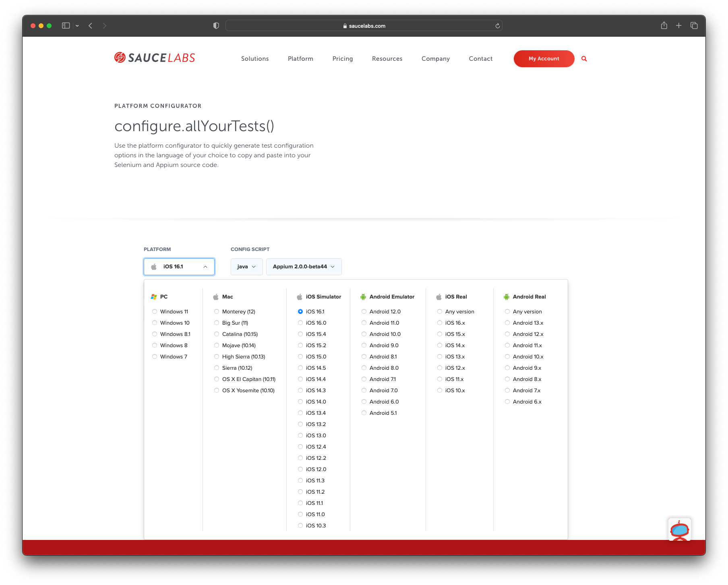Select iOS 16.0 simulator option
728x585 pixels.
[312, 323]
